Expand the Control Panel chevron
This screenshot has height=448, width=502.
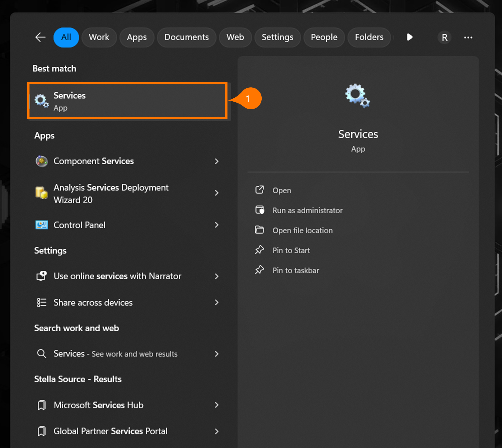[x=216, y=225]
